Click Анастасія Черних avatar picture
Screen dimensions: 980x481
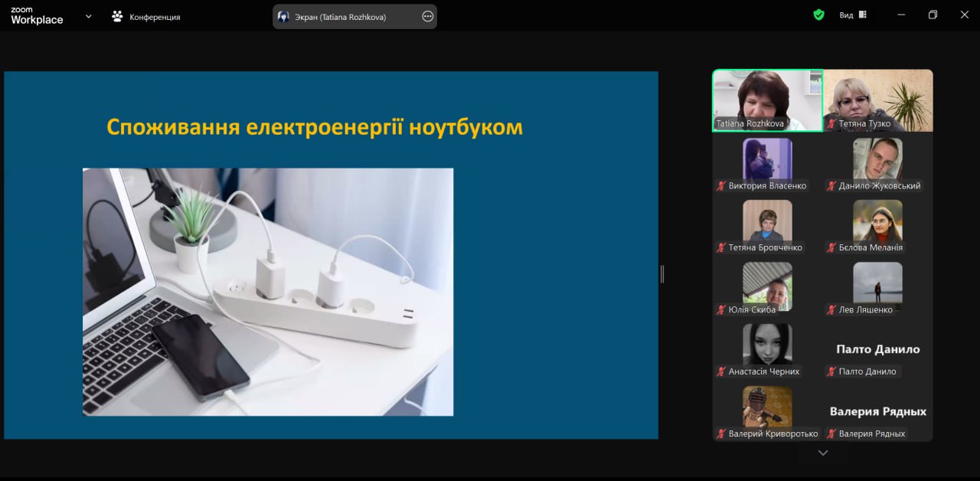(767, 345)
